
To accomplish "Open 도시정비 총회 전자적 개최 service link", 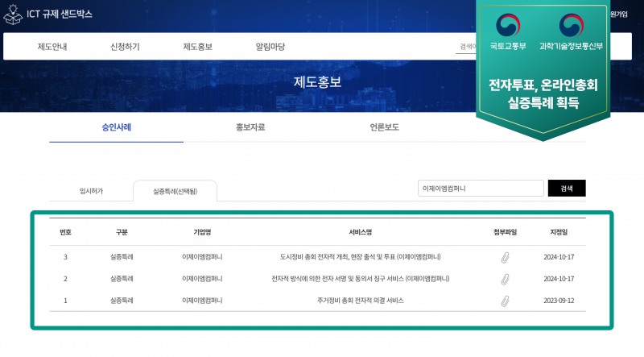I will (x=360, y=257).
